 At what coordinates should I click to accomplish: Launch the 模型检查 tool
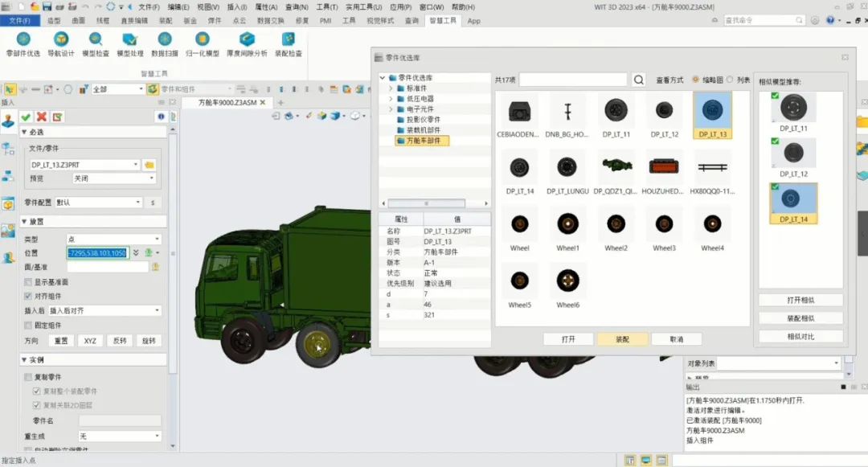pyautogui.click(x=96, y=39)
